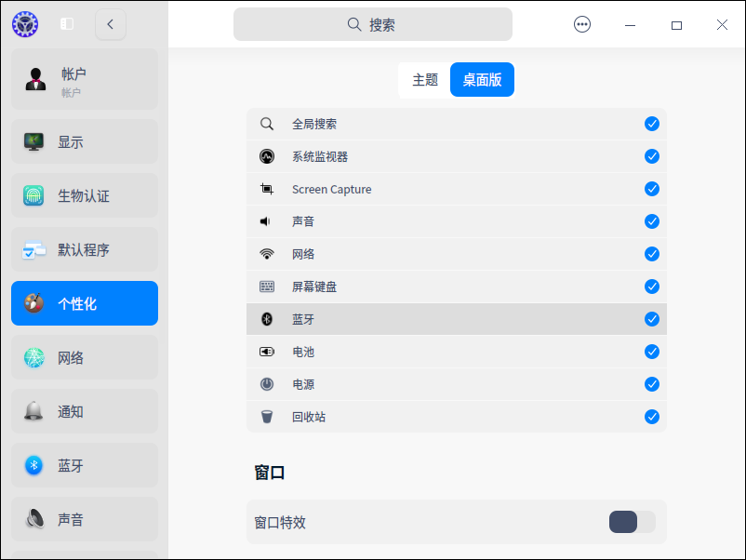Image resolution: width=746 pixels, height=560 pixels.
Task: Open the three-dot options menu
Action: pyautogui.click(x=582, y=24)
